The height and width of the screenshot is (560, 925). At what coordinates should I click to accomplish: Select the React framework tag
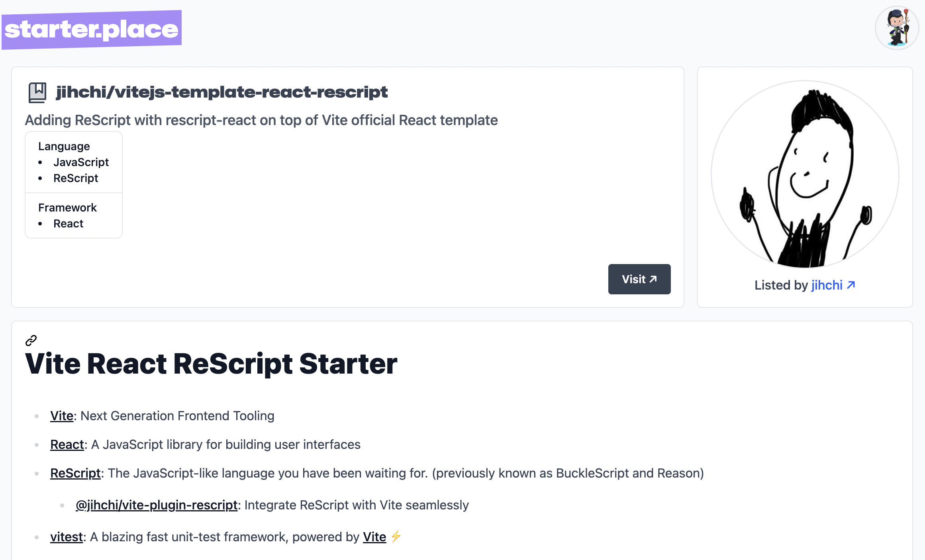(69, 223)
